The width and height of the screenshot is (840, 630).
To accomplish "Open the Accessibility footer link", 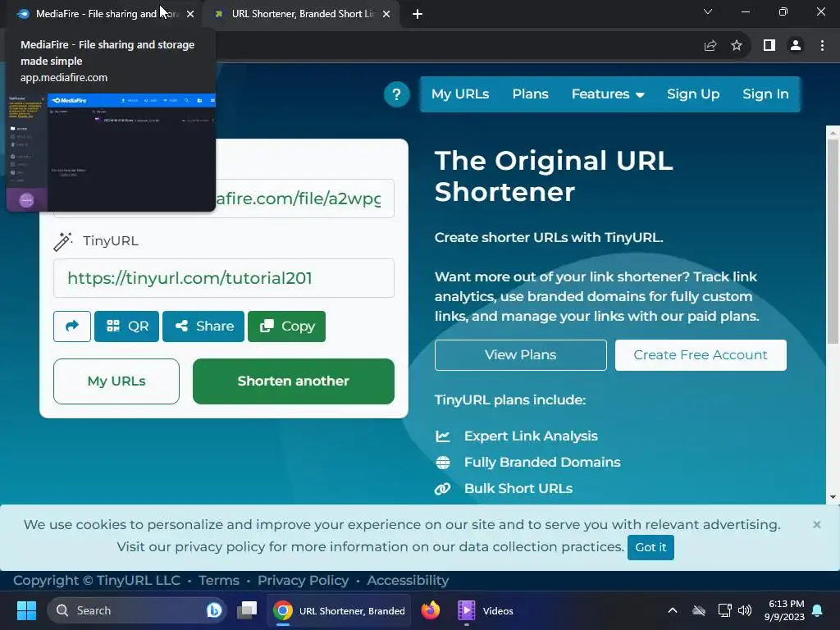I will (x=409, y=581).
